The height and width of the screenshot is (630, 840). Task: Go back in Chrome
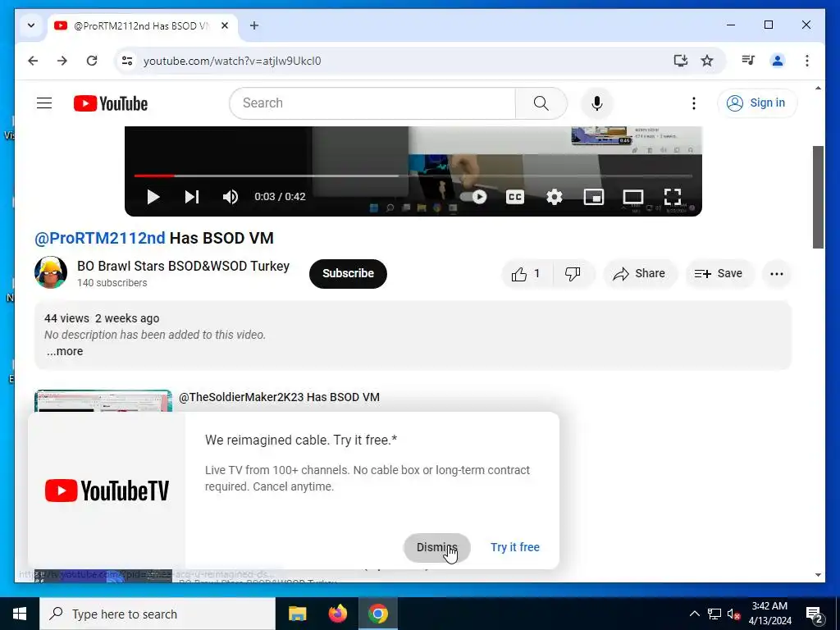(33, 61)
